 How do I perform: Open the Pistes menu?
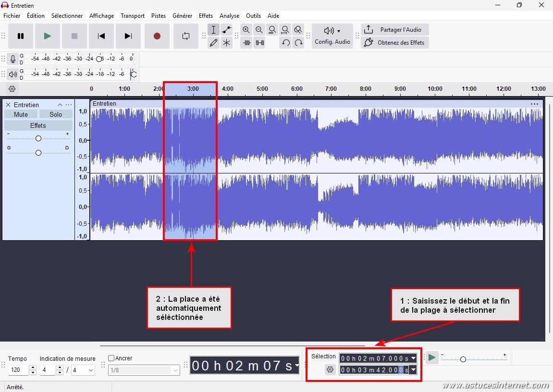pyautogui.click(x=159, y=15)
